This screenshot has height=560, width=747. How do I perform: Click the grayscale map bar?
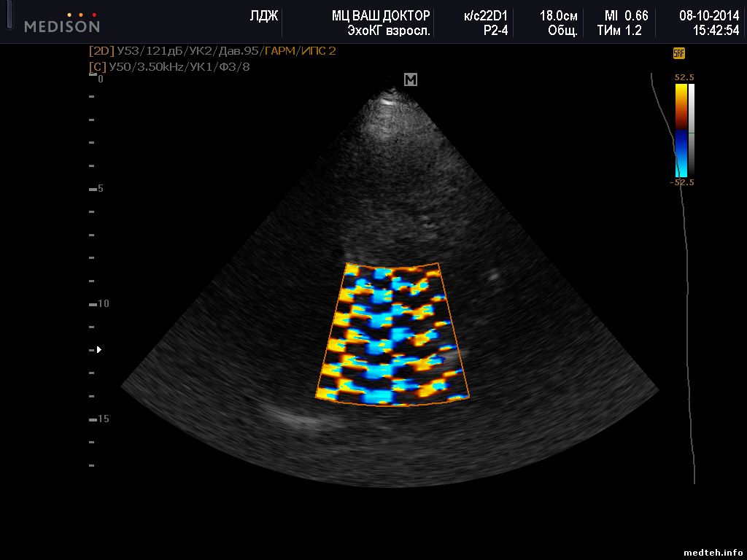pos(692,130)
